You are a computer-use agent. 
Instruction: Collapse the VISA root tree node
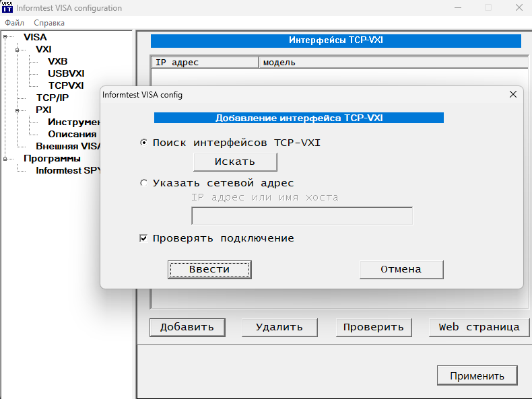(x=5, y=36)
